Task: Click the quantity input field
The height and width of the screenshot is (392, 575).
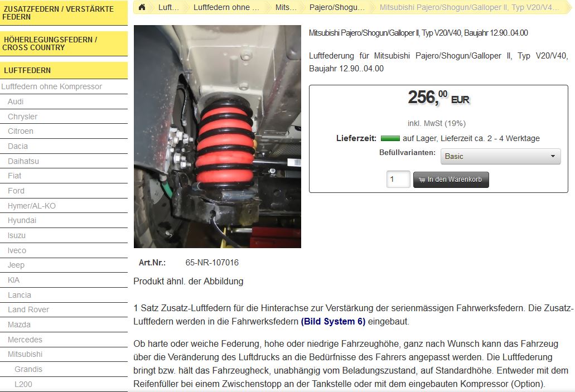Action: 398,180
